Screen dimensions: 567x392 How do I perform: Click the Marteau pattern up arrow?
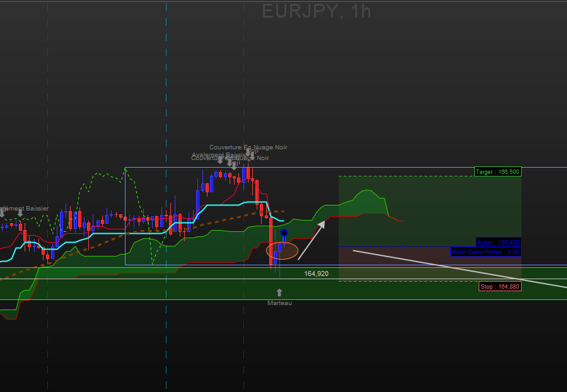click(279, 292)
